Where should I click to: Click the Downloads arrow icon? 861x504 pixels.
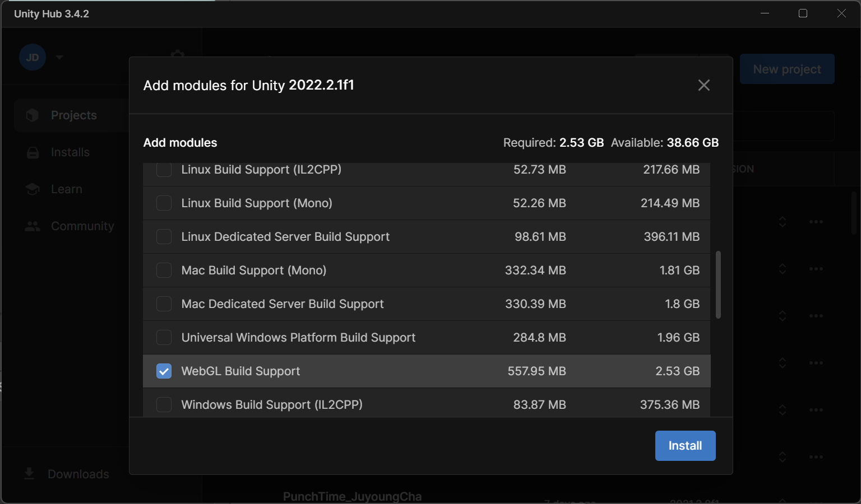coord(29,474)
